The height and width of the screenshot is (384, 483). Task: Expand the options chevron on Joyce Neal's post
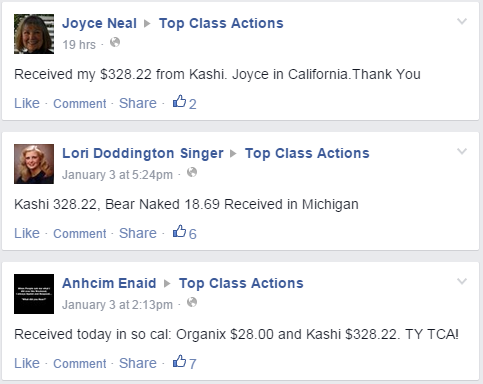tap(462, 22)
